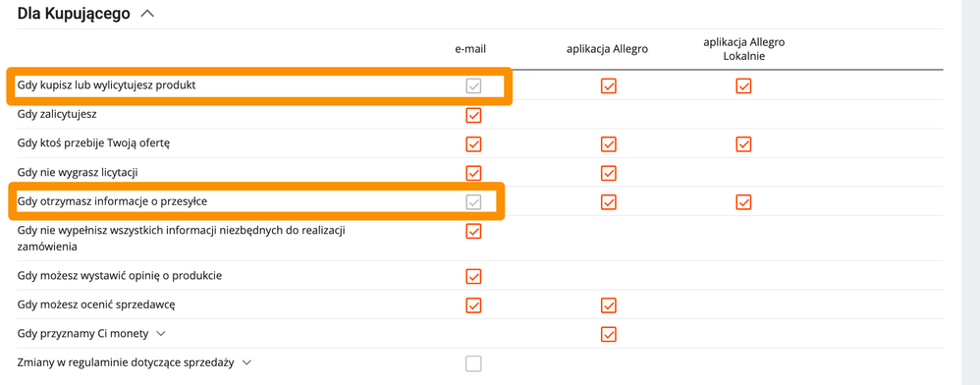
Task: Toggle Allegro Lokalnie for Gdy otrzymasz informacje o przesyłce
Action: point(743,201)
